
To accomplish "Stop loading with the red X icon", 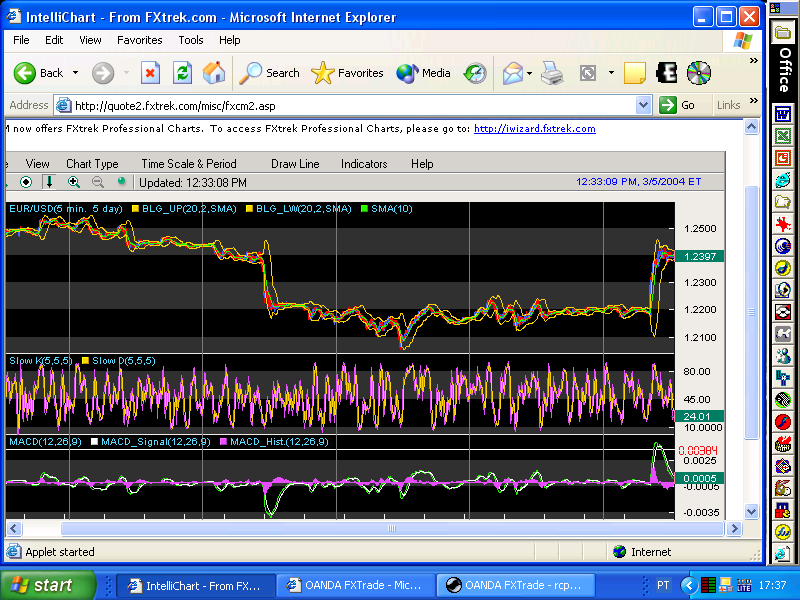I will (150, 73).
